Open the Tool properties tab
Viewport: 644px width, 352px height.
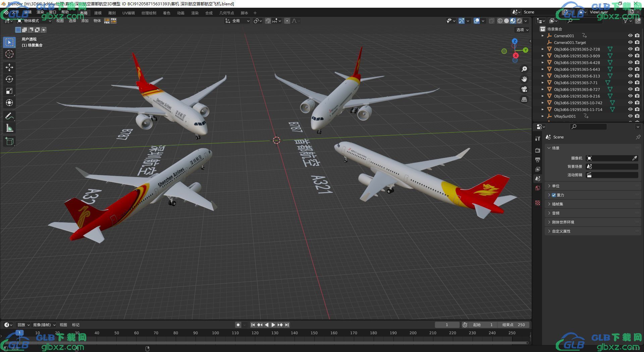(x=538, y=138)
